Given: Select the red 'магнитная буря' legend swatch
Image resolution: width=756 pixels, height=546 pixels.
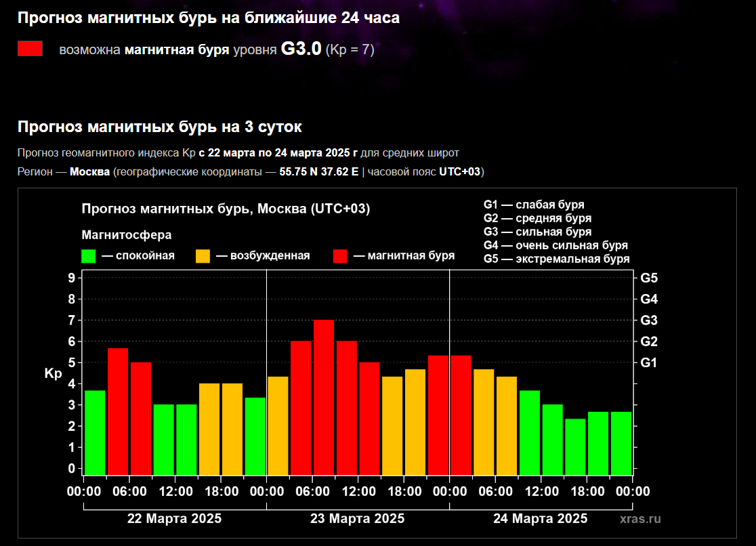Looking at the screenshot, I should pyautogui.click(x=340, y=255).
